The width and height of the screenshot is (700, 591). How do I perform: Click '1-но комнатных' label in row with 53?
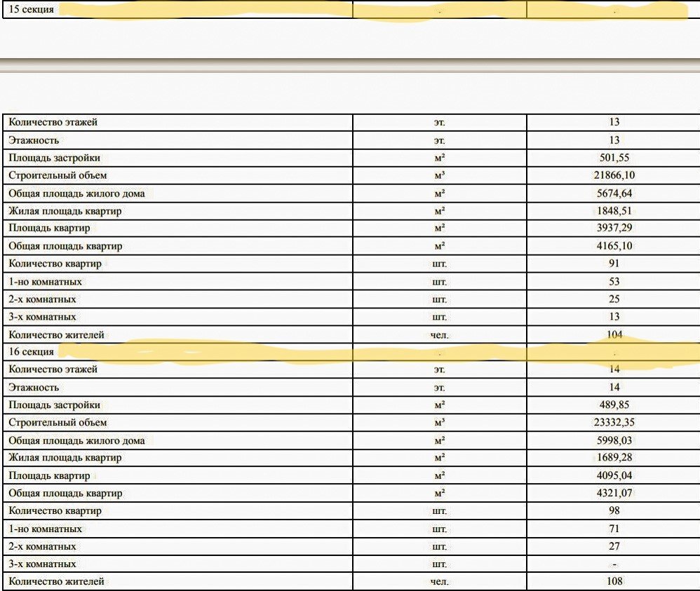tap(45, 282)
